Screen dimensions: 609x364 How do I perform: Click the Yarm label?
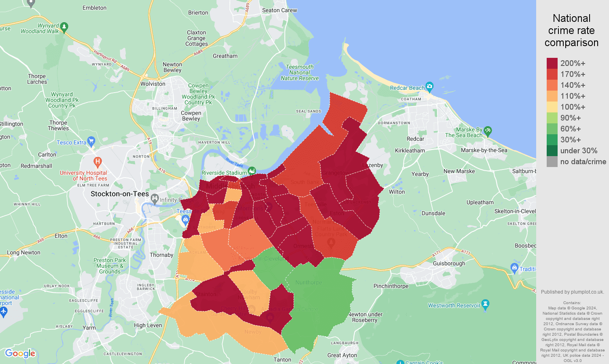[x=89, y=328]
